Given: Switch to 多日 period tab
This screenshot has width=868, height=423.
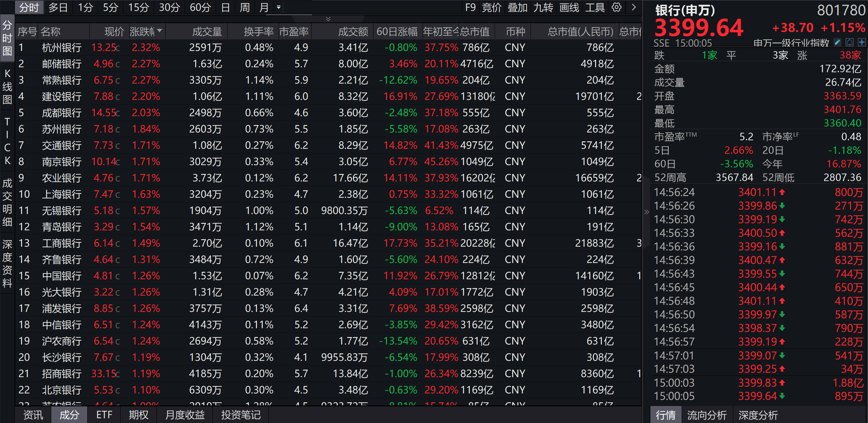Looking at the screenshot, I should 58,7.
